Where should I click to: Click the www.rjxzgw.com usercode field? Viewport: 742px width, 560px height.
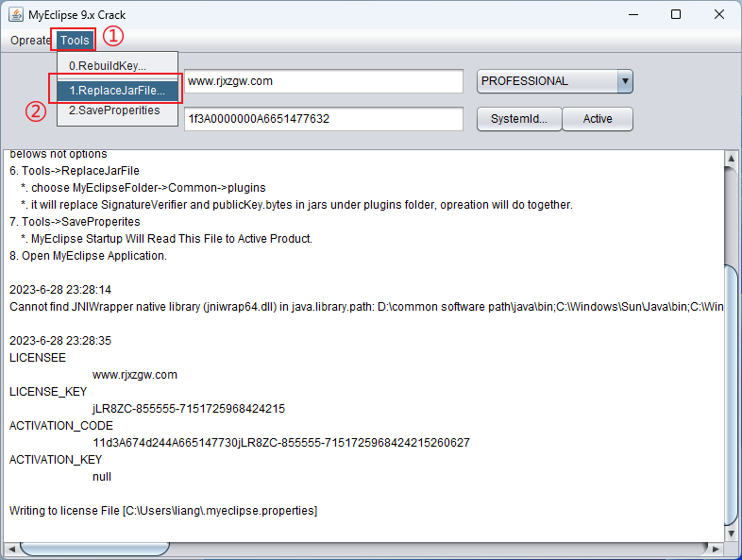324,81
